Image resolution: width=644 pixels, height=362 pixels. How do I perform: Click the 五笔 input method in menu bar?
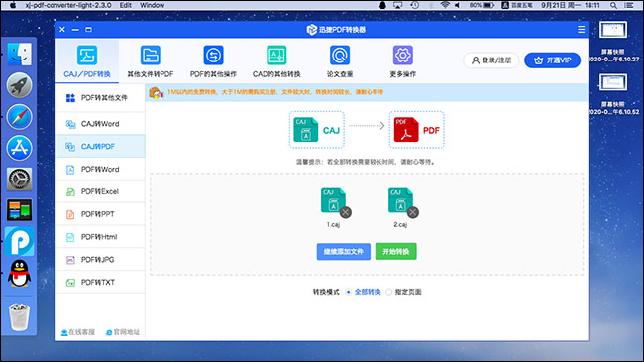(x=517, y=5)
